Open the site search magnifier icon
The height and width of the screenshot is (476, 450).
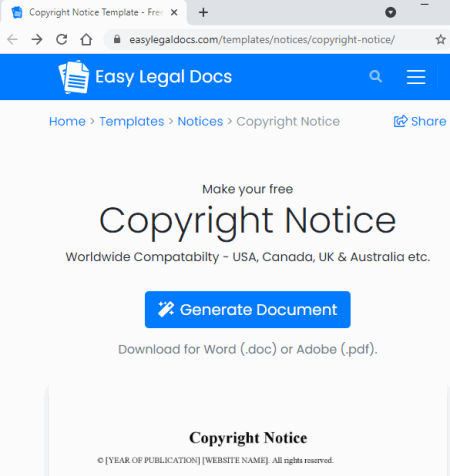pyautogui.click(x=376, y=77)
